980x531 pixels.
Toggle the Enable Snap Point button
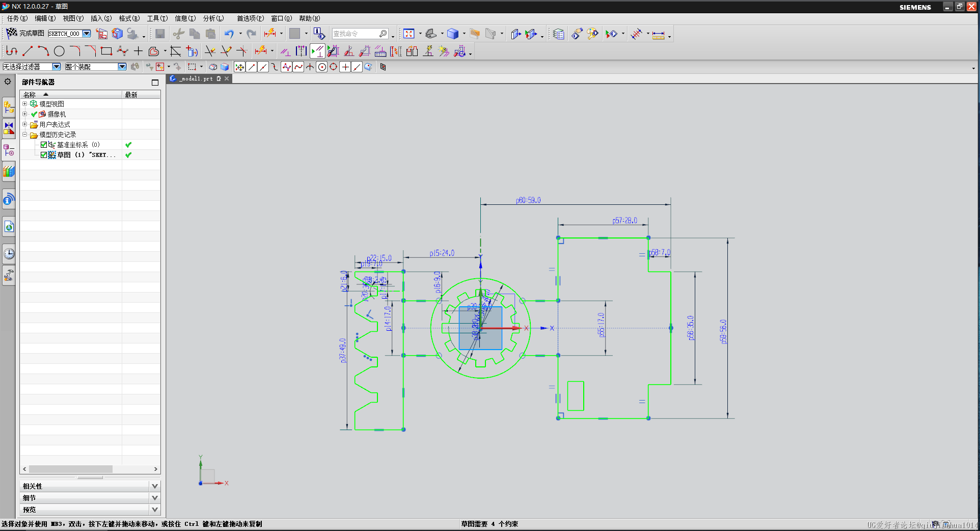pyautogui.click(x=239, y=67)
